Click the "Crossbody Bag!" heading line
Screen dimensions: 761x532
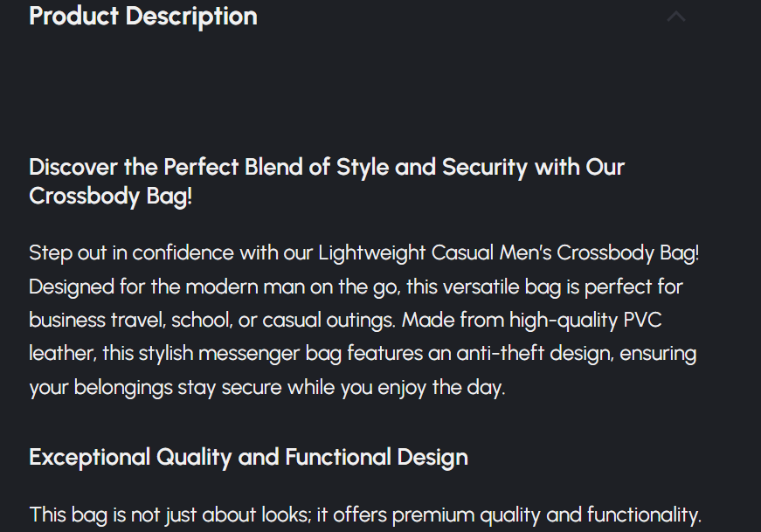click(x=111, y=197)
